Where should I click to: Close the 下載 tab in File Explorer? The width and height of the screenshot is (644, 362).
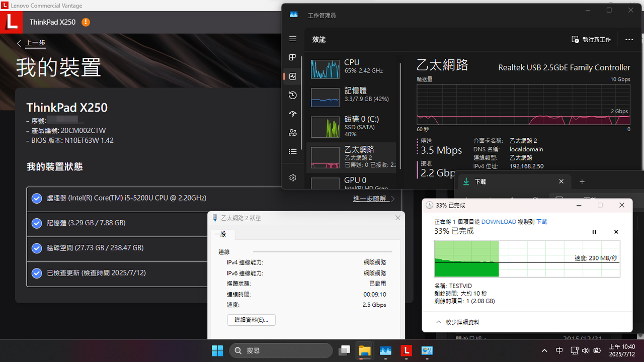[561, 182]
